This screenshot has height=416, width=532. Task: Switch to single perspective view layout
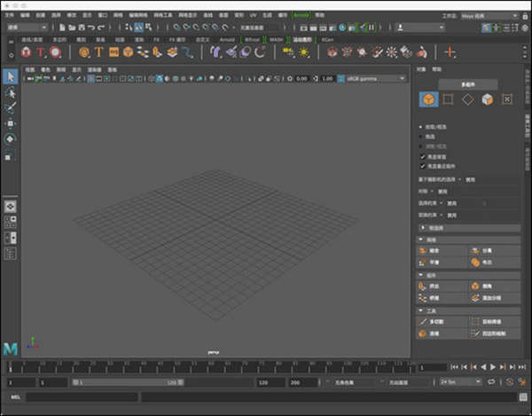[x=10, y=206]
